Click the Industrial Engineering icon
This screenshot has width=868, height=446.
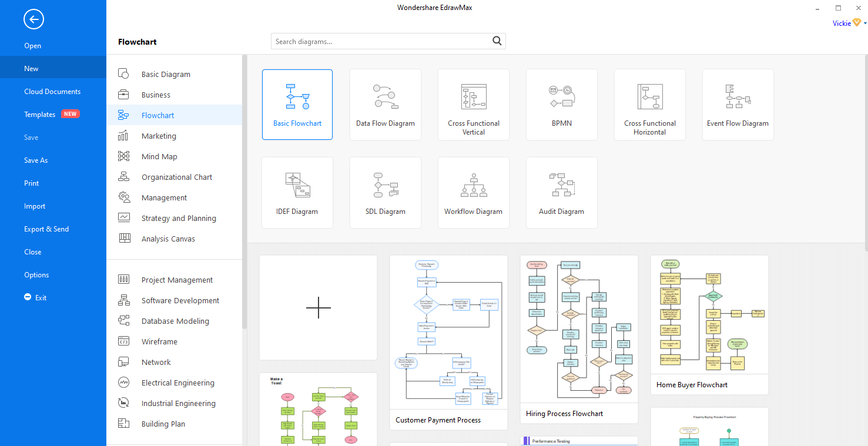(x=123, y=403)
